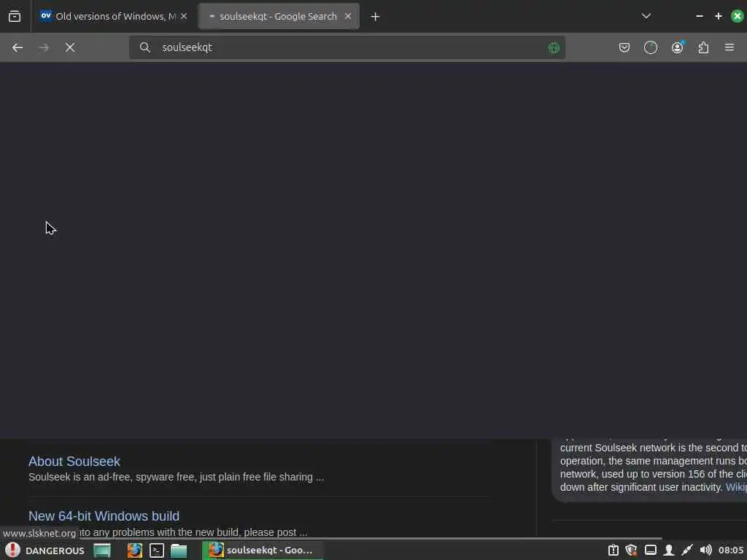Open the About Soulseek link

(74, 462)
